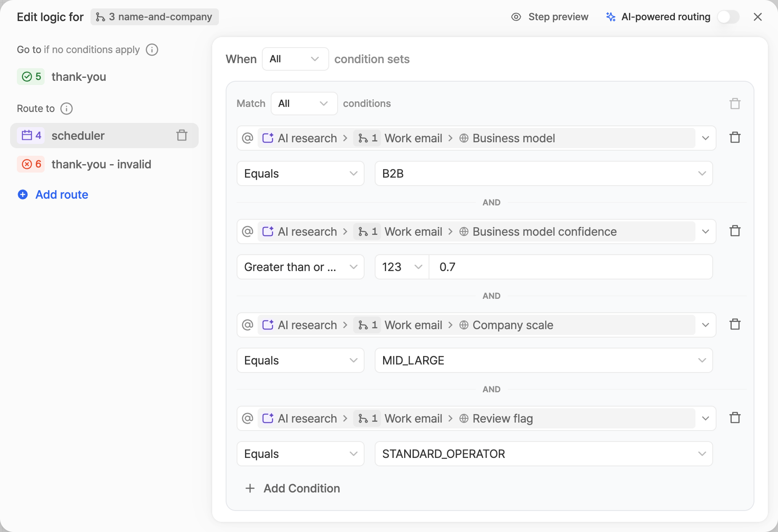Select the green checkmark 5 badge
Screen dimensions: 778x532
click(x=31, y=77)
